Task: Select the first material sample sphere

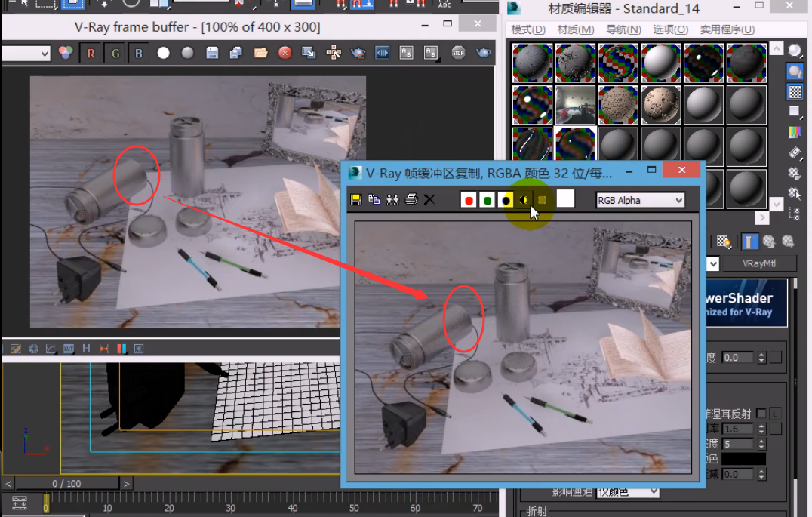Action: pyautogui.click(x=532, y=63)
